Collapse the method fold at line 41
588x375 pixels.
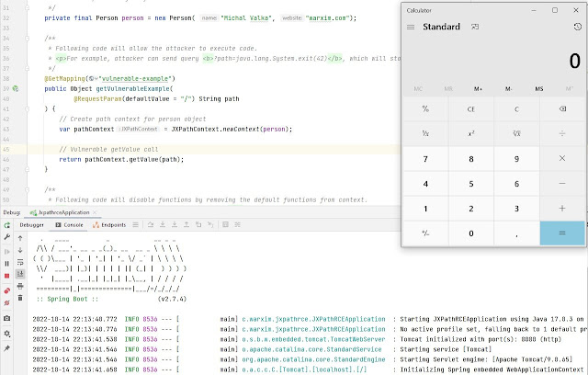coord(27,109)
